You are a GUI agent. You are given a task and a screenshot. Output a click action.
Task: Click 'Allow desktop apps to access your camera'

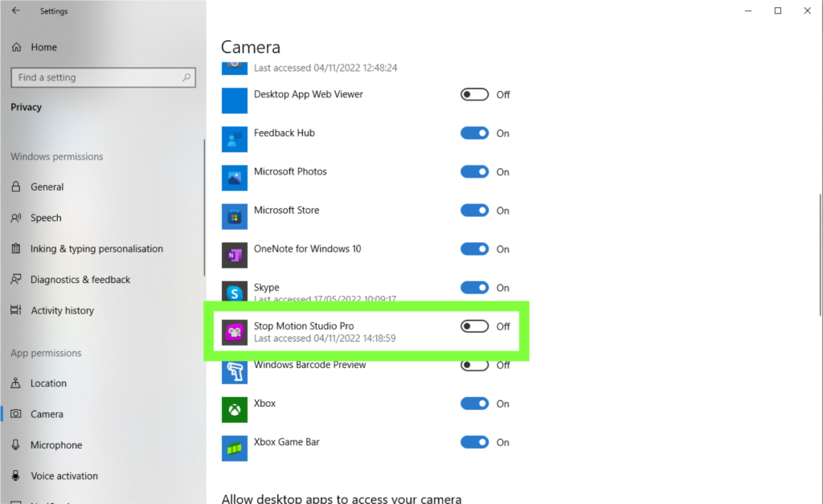point(342,498)
